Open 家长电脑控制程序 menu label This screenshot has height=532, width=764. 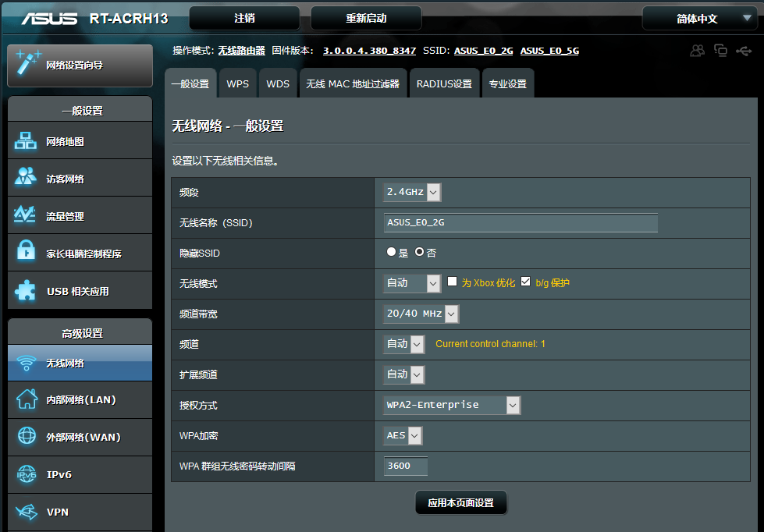point(84,254)
